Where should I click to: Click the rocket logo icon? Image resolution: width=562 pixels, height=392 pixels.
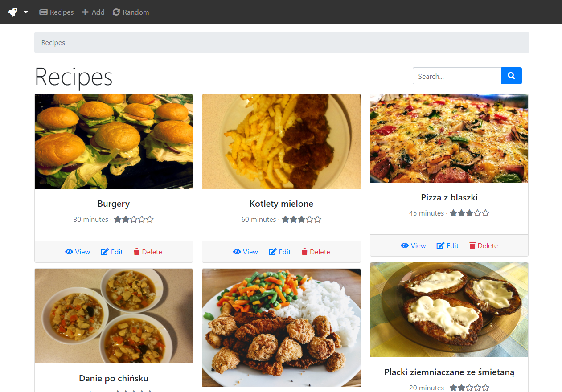(12, 12)
